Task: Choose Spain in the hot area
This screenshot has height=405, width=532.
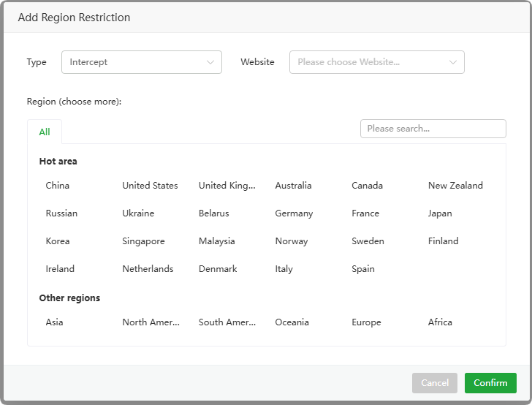Action: tap(363, 269)
